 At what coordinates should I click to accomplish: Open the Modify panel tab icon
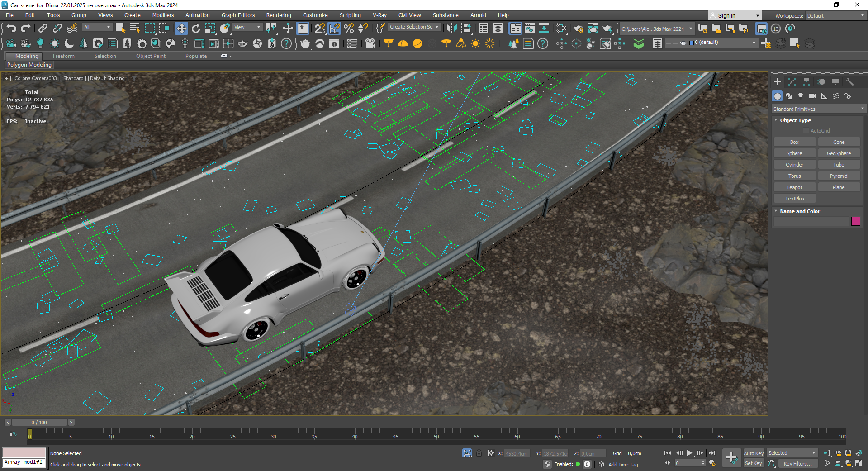792,82
